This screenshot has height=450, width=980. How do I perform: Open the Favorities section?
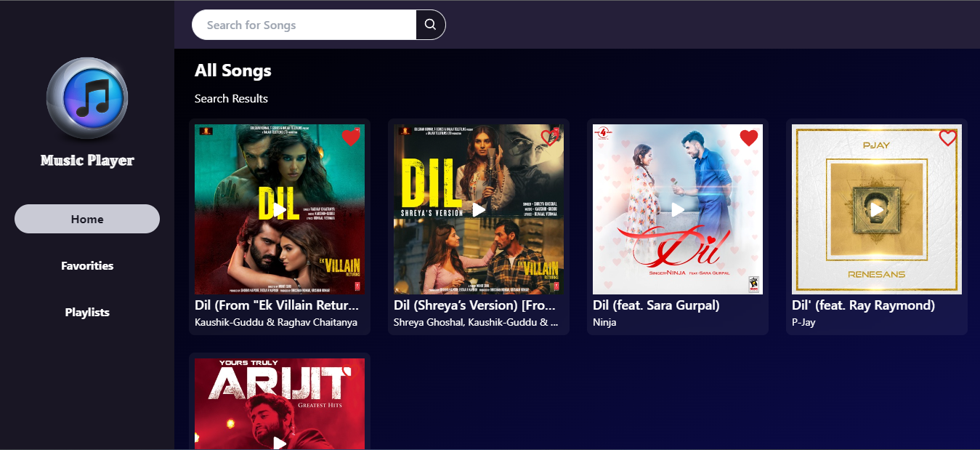[86, 265]
